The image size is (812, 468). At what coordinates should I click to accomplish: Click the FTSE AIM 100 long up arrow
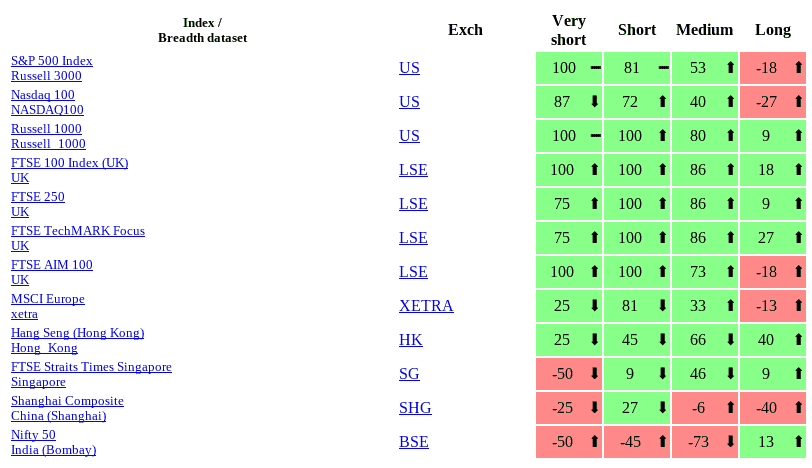[798, 272]
